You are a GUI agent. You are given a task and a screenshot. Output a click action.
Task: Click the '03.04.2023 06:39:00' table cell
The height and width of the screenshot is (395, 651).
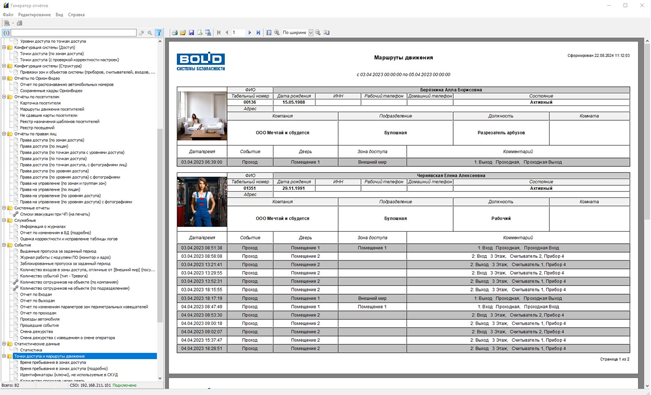click(202, 162)
